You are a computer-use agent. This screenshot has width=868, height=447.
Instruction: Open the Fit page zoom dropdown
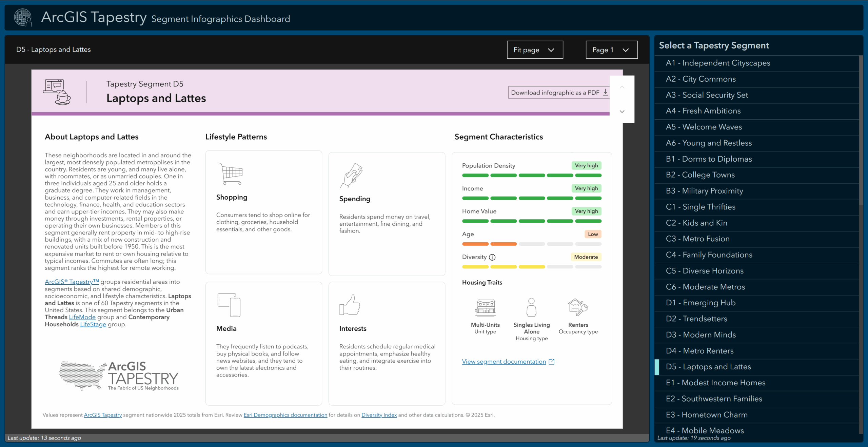[x=535, y=50]
